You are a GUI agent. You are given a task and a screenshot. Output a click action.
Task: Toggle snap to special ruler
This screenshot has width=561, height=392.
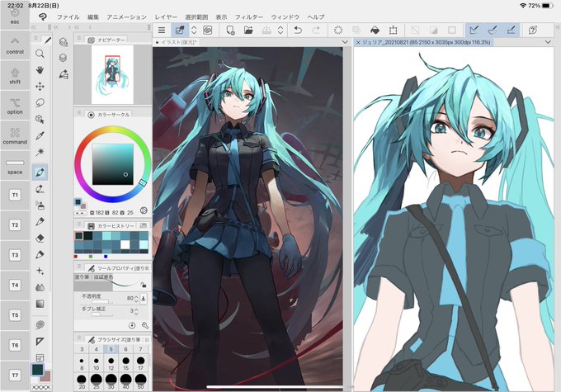tap(493, 31)
